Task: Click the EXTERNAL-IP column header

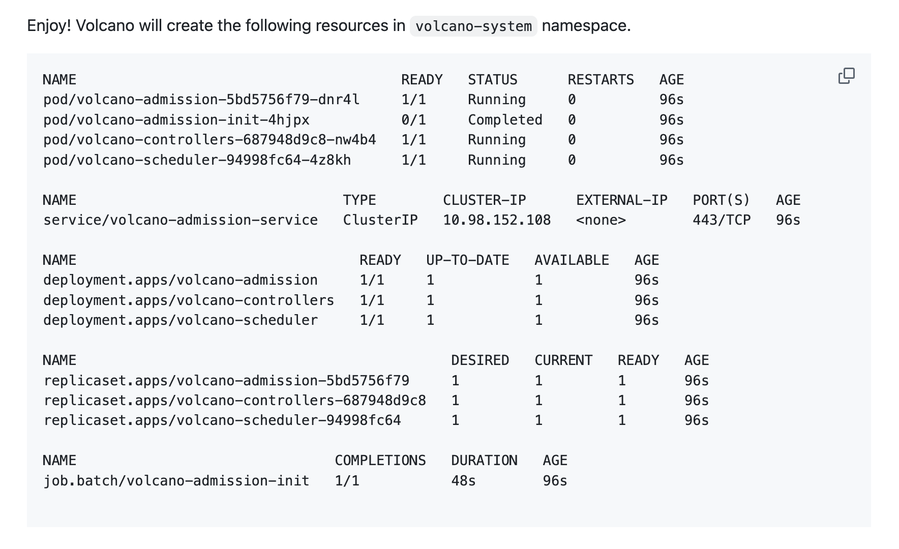Action: pos(622,200)
